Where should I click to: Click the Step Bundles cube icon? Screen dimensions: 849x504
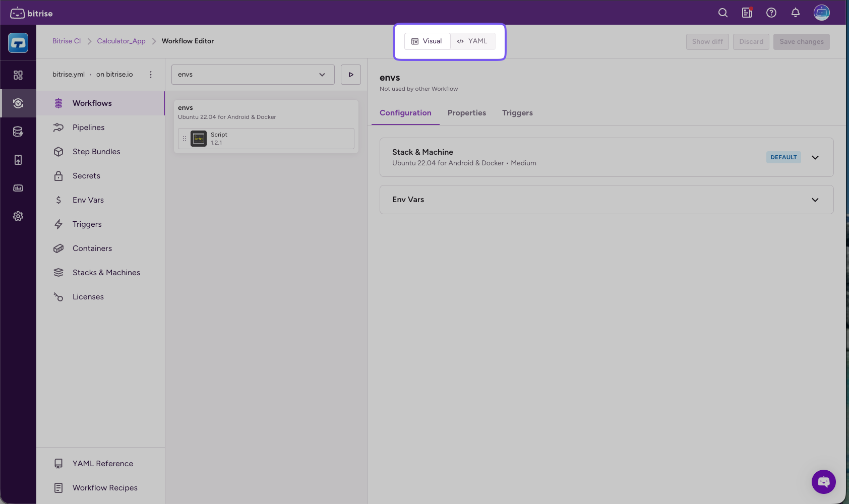pyautogui.click(x=58, y=152)
